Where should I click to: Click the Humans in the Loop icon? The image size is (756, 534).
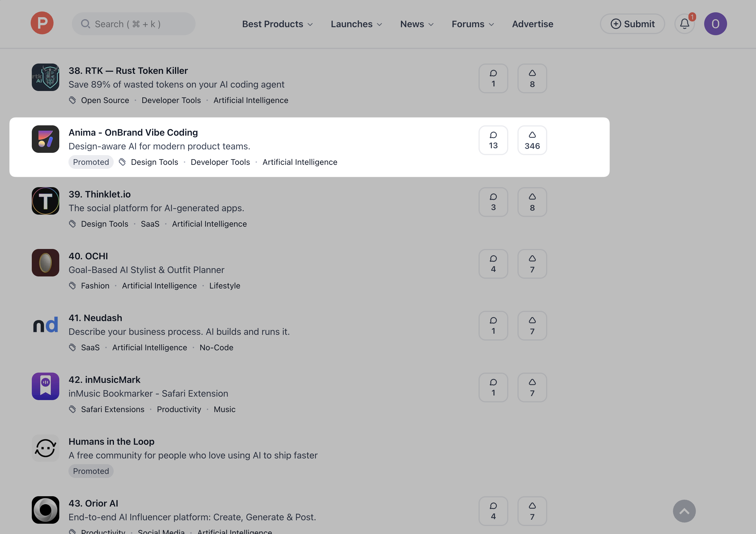pyautogui.click(x=46, y=448)
